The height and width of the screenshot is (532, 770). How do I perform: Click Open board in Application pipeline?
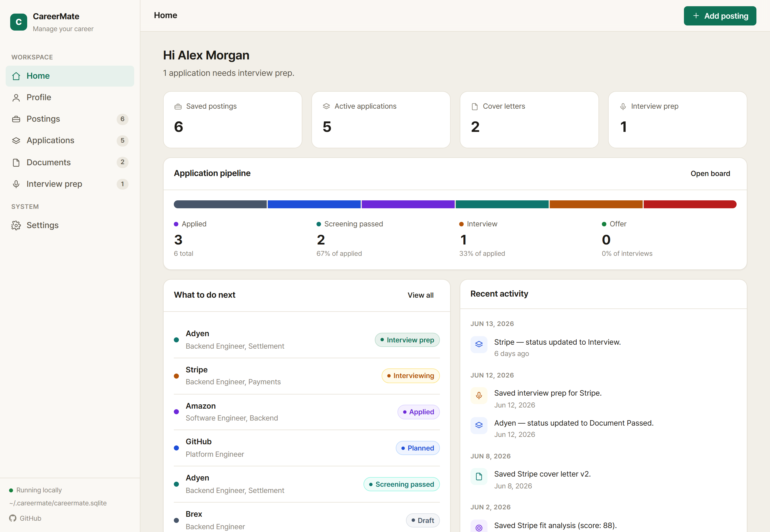(x=710, y=173)
